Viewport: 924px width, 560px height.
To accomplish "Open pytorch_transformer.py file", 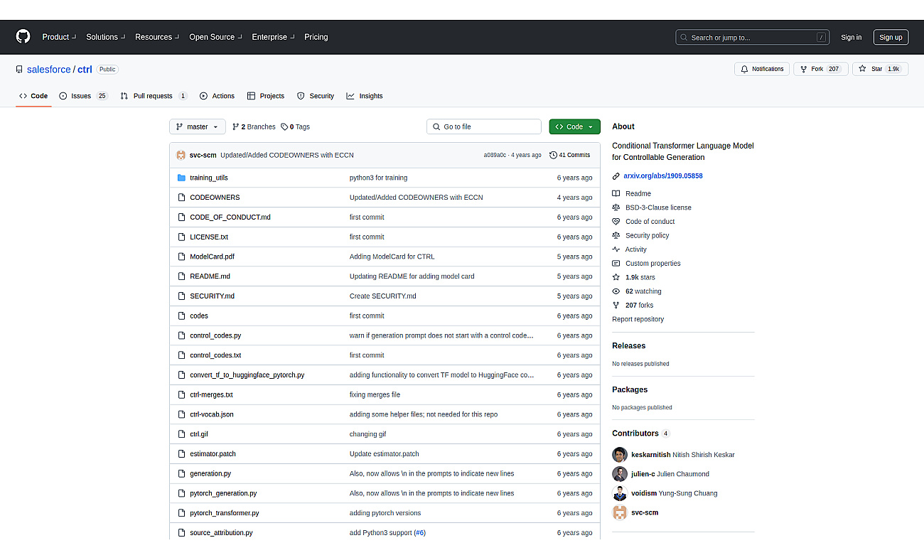I will pos(225,513).
